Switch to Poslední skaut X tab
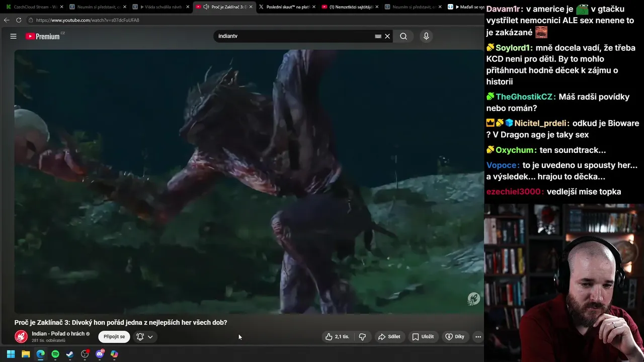Image resolution: width=644 pixels, height=362 pixels. pyautogui.click(x=287, y=7)
